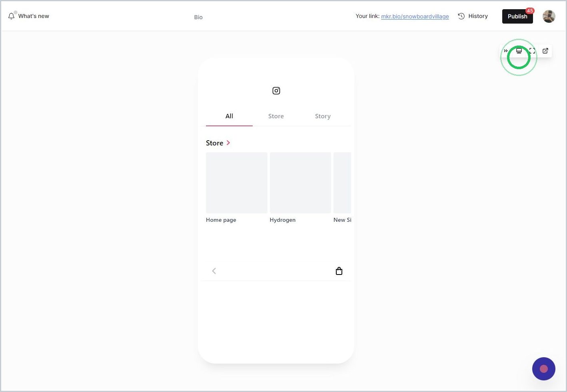Click the Hydrogen product label

[283, 220]
